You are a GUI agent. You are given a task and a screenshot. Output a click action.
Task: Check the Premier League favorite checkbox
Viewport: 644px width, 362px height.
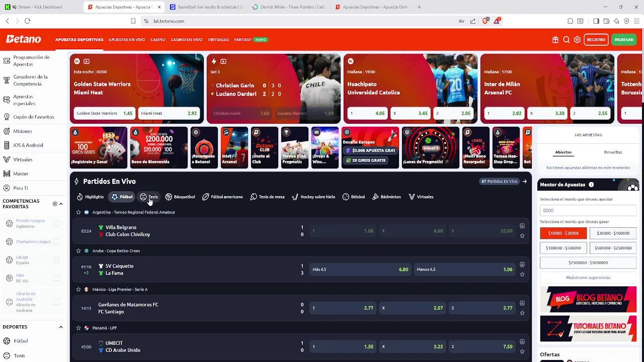pos(56,224)
